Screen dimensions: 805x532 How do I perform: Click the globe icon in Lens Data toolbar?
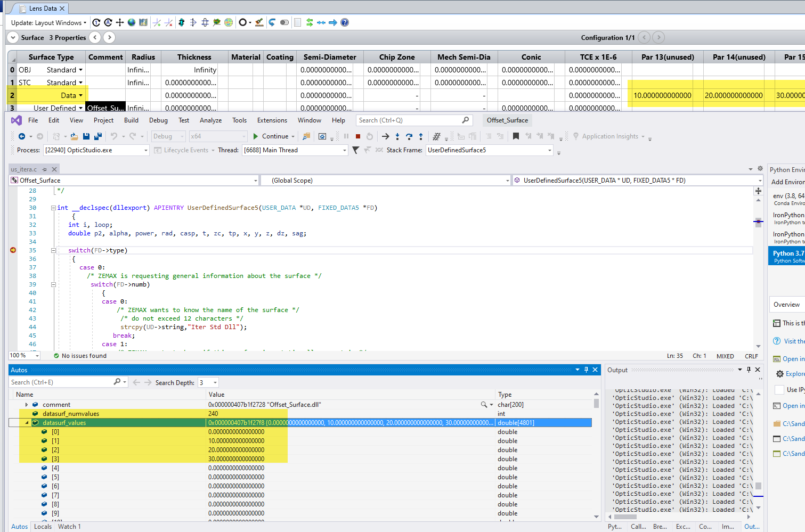coord(132,22)
